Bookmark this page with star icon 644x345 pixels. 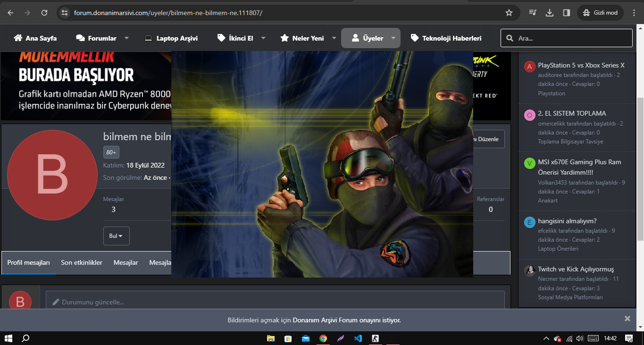[509, 13]
